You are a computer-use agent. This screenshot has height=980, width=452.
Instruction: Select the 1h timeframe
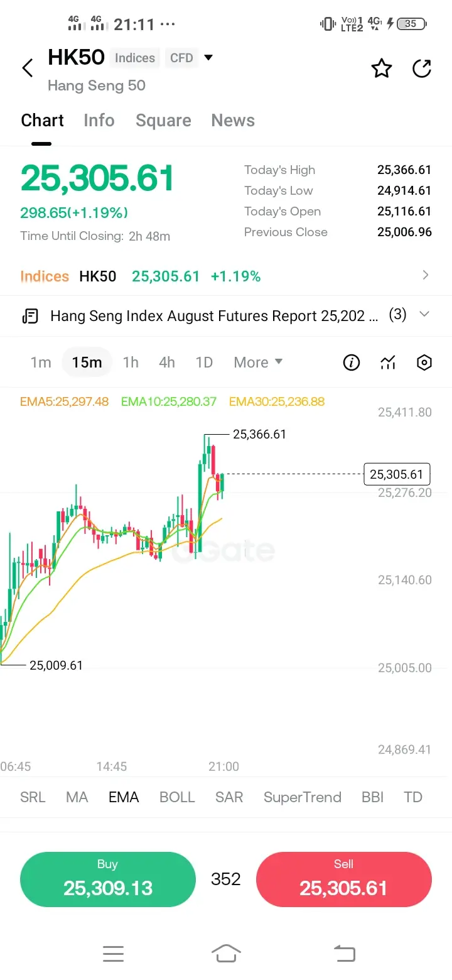pos(131,362)
